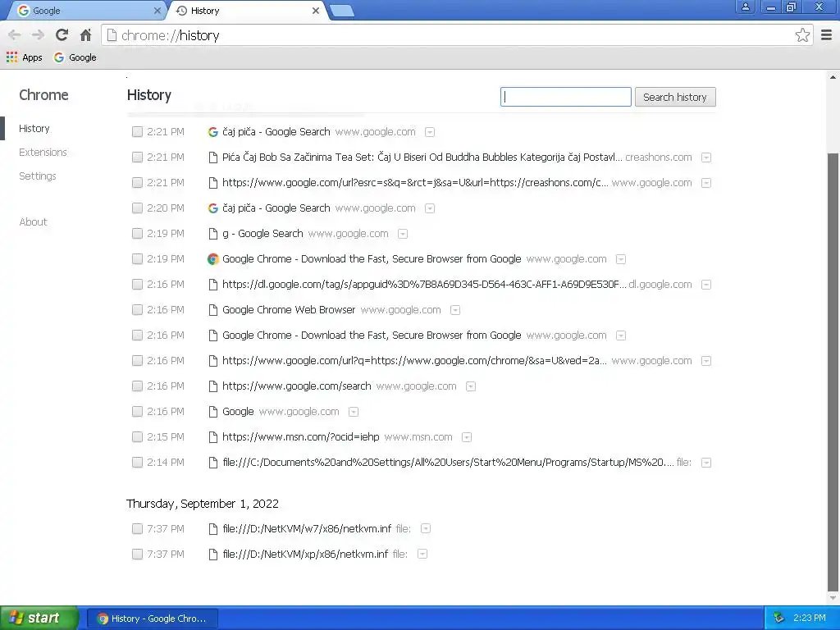
Task: Click page icon of the w7/x86/netkvm.inf entry
Action: click(x=212, y=529)
